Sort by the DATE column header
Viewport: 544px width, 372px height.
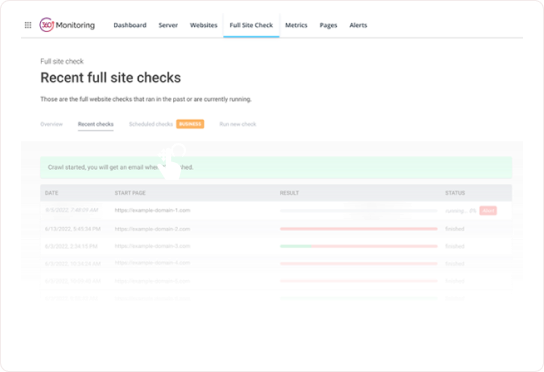pyautogui.click(x=51, y=193)
